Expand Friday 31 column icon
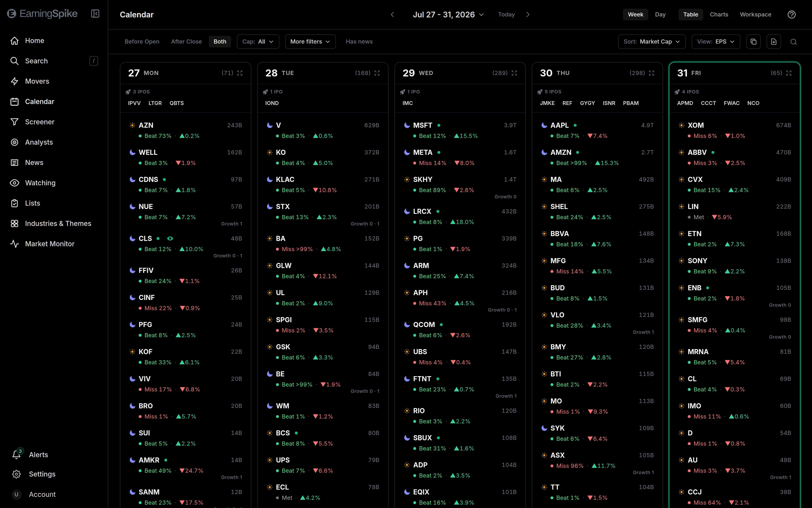Viewport: 812px width, 508px height. (x=789, y=73)
